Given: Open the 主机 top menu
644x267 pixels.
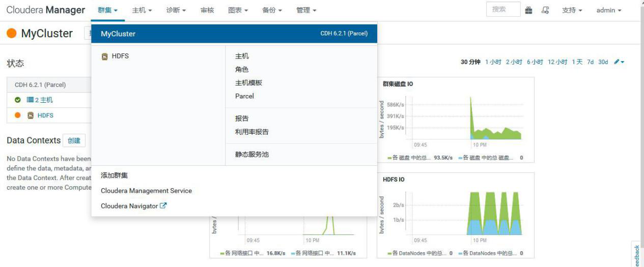Looking at the screenshot, I should (142, 10).
